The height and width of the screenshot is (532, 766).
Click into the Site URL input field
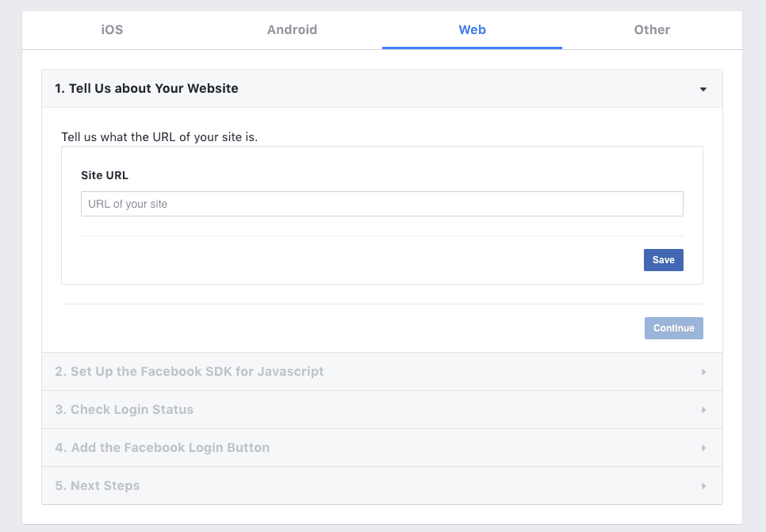click(x=382, y=204)
